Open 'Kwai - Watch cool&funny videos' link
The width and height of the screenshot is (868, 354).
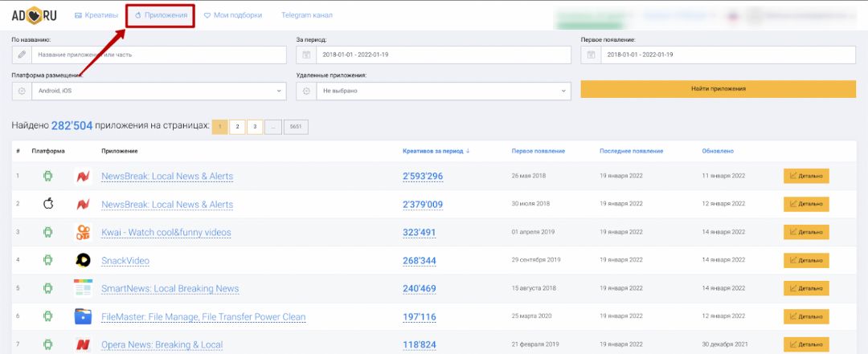point(166,233)
